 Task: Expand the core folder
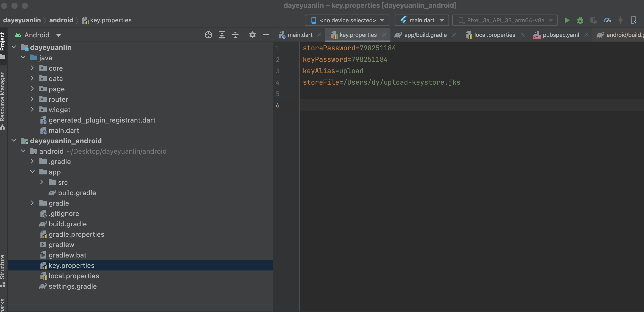(x=32, y=68)
